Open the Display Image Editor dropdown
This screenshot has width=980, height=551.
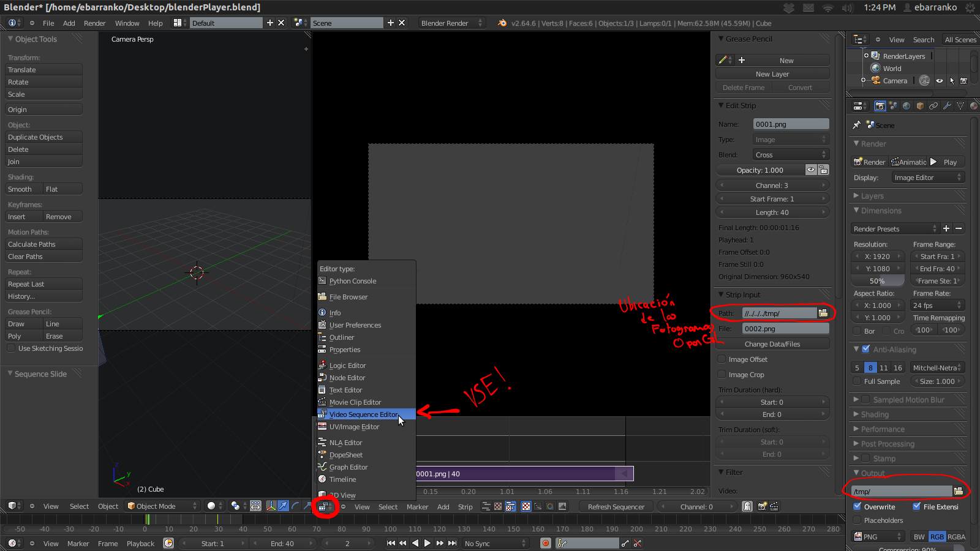928,178
